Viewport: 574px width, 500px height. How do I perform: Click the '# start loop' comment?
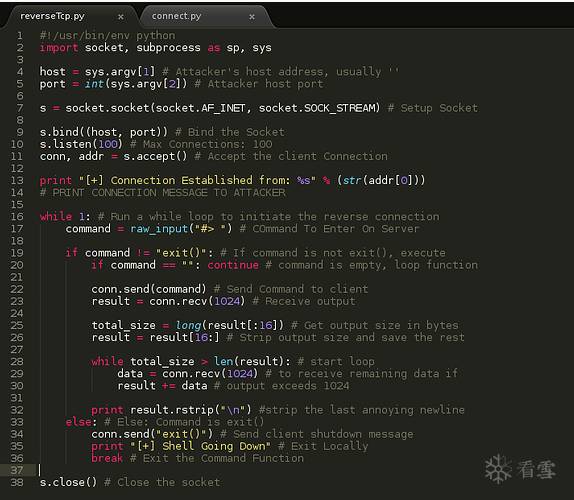pyautogui.click(x=336, y=362)
